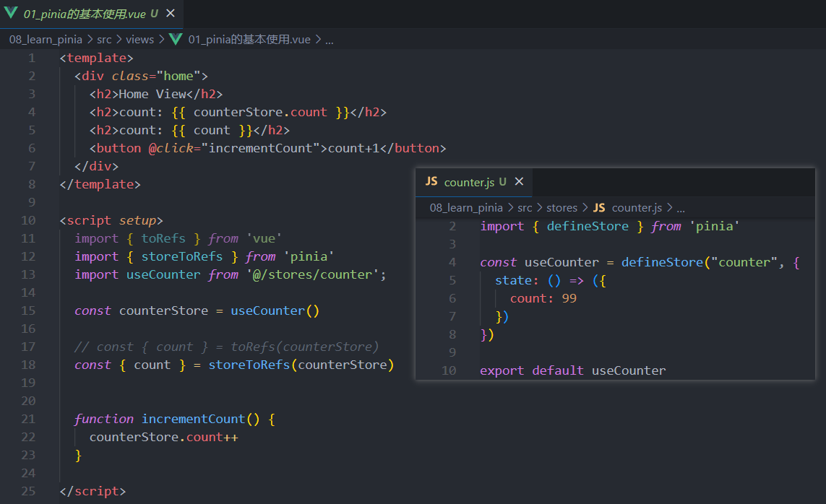This screenshot has width=826, height=504.
Task: Click 'toRefs' import identifier on line 11
Action: click(163, 238)
